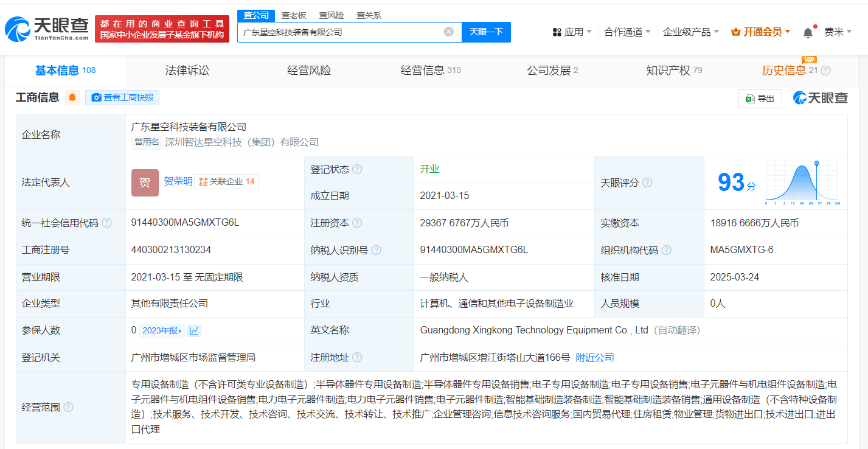This screenshot has height=449, width=868.
Task: Open the 合作通道 dropdown
Action: tap(627, 32)
